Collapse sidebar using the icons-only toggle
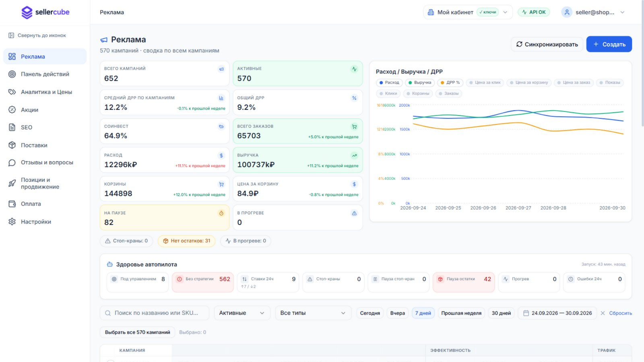 click(37, 35)
